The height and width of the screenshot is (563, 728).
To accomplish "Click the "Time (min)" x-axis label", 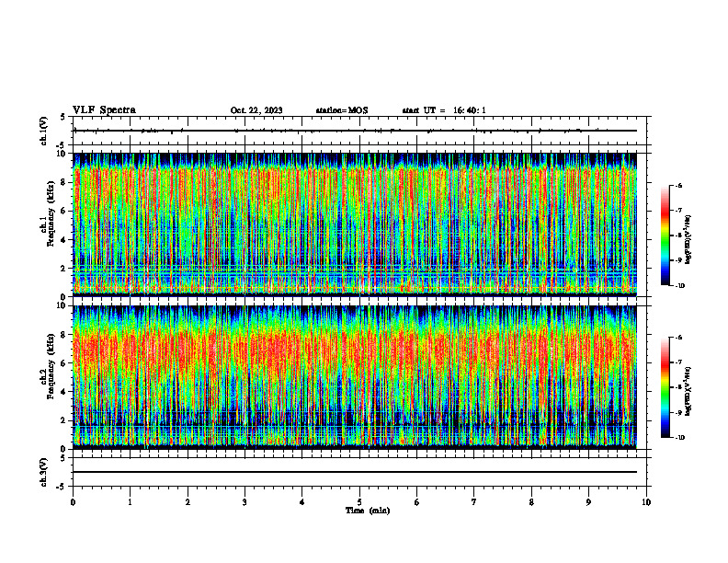I will pos(368,511).
